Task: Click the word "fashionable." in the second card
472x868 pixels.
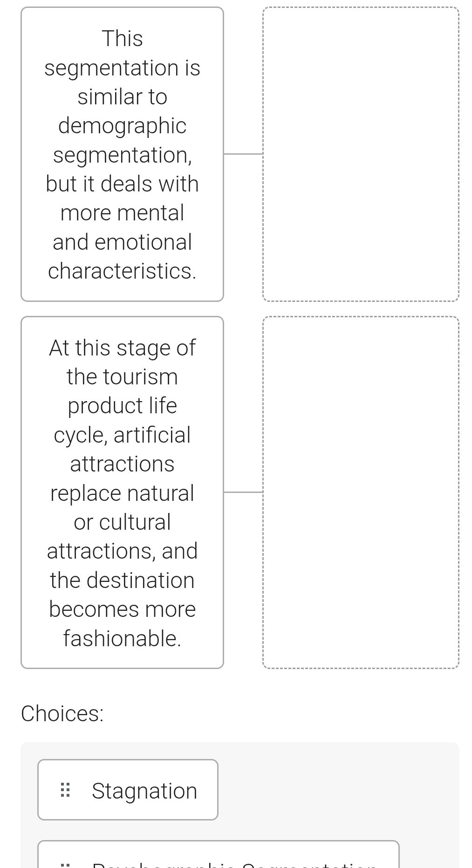Action: pyautogui.click(x=122, y=638)
